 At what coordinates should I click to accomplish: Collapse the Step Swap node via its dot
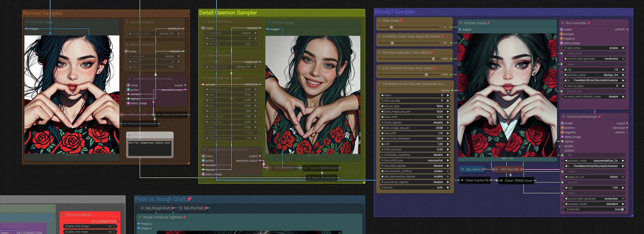(x=380, y=21)
